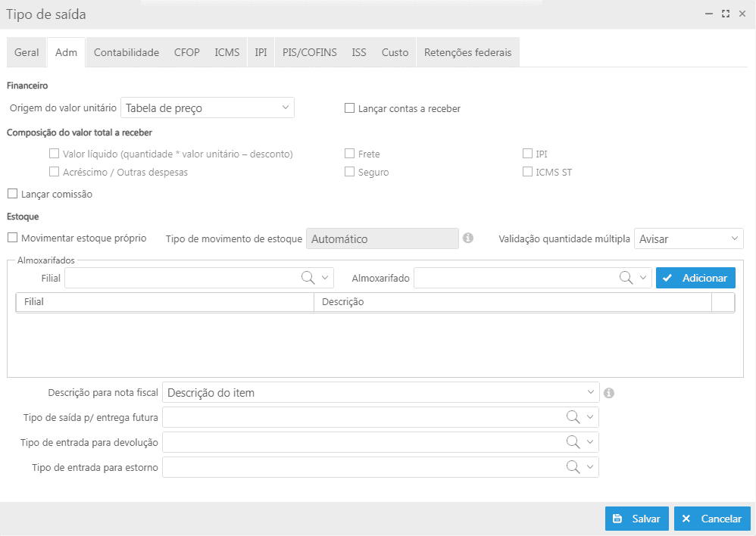Click search icon for Tipo de saída p/ entrega futura
The image size is (756, 536).
(573, 417)
